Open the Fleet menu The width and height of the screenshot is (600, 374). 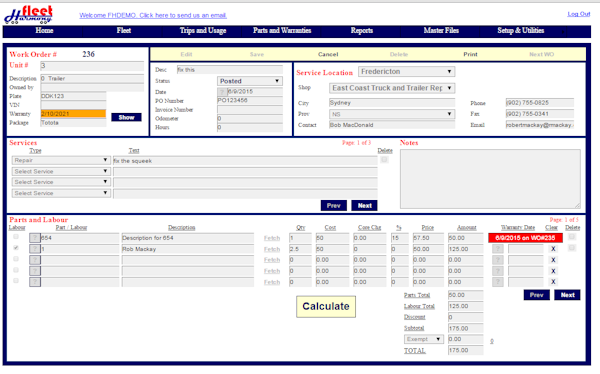tap(124, 31)
